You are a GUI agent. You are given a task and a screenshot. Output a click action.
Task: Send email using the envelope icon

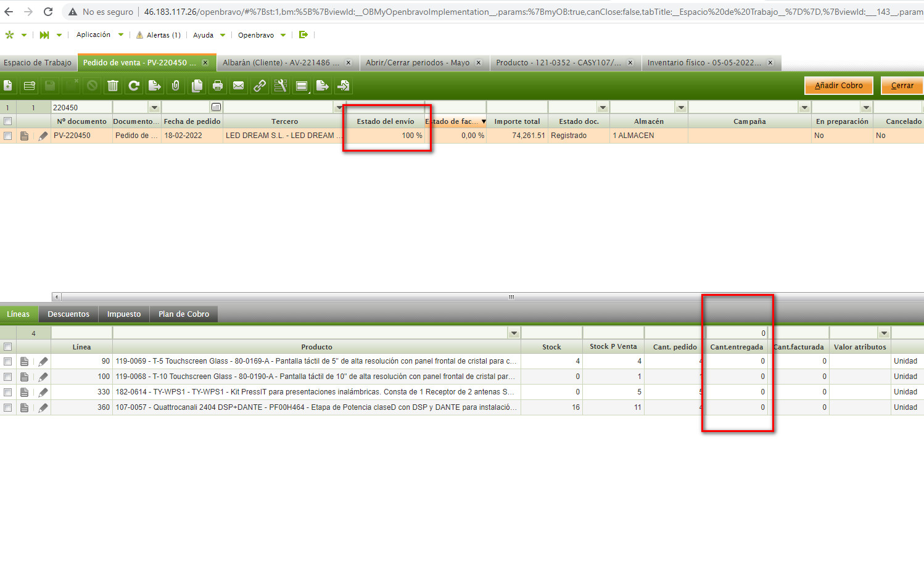[x=239, y=86]
